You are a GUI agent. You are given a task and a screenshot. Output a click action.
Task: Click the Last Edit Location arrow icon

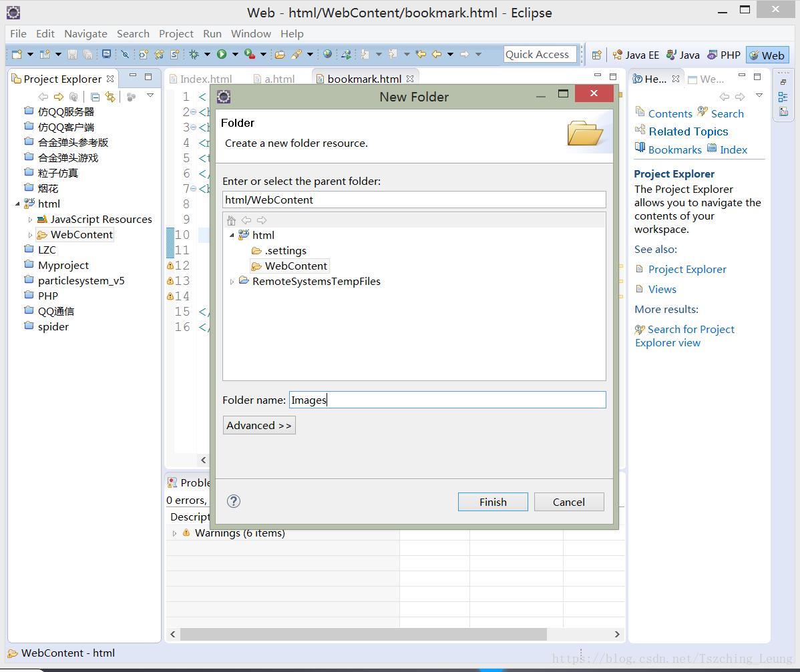pos(421,54)
